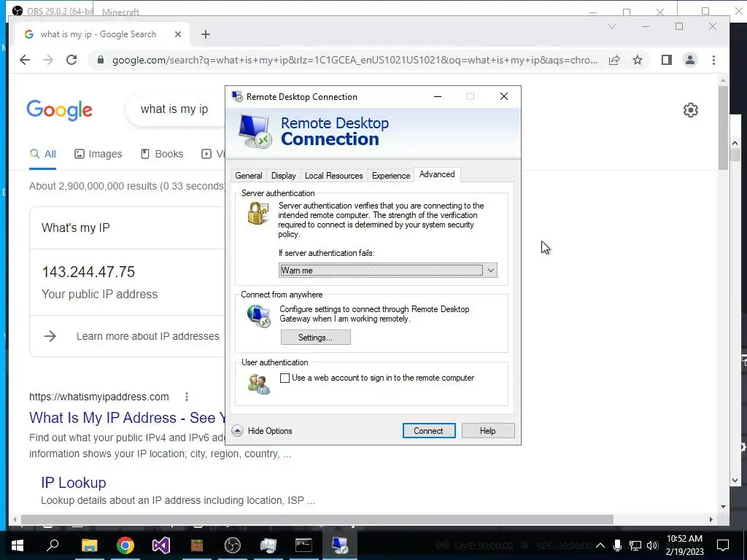747x560 pixels.
Task: Open Chrome three-dot menu
Action: tap(713, 60)
